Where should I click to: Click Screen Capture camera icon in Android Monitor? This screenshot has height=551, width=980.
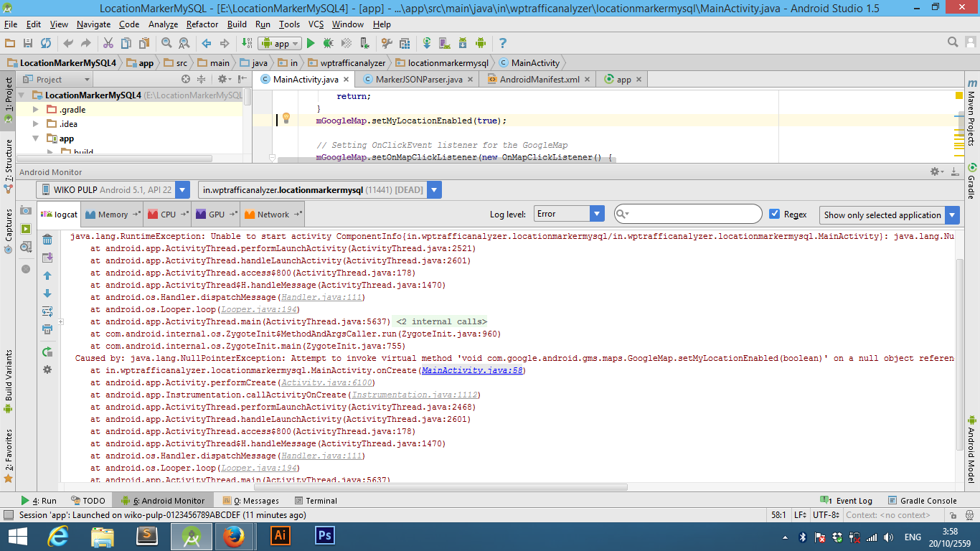[x=26, y=210]
